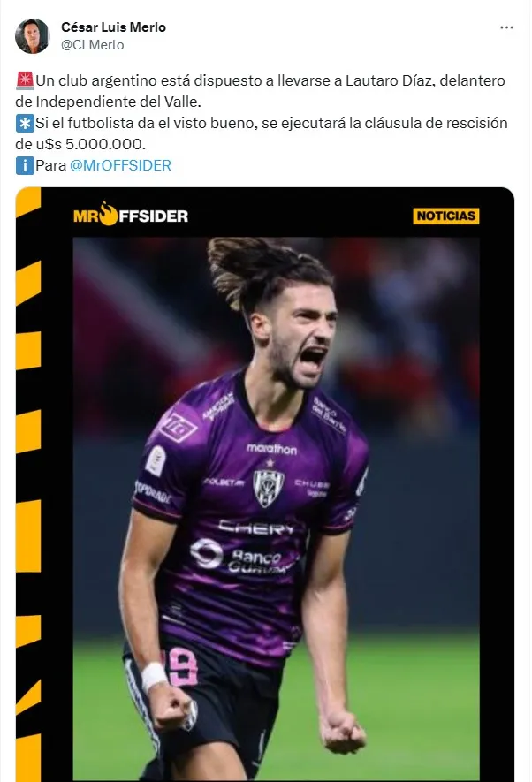Click the flame icon in MrOffsider logo

click(x=108, y=214)
